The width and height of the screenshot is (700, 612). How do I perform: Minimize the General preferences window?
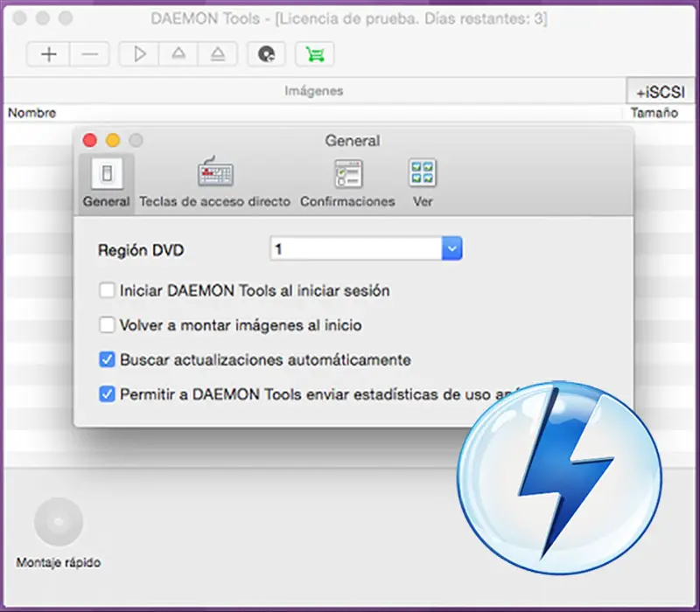pyautogui.click(x=113, y=140)
